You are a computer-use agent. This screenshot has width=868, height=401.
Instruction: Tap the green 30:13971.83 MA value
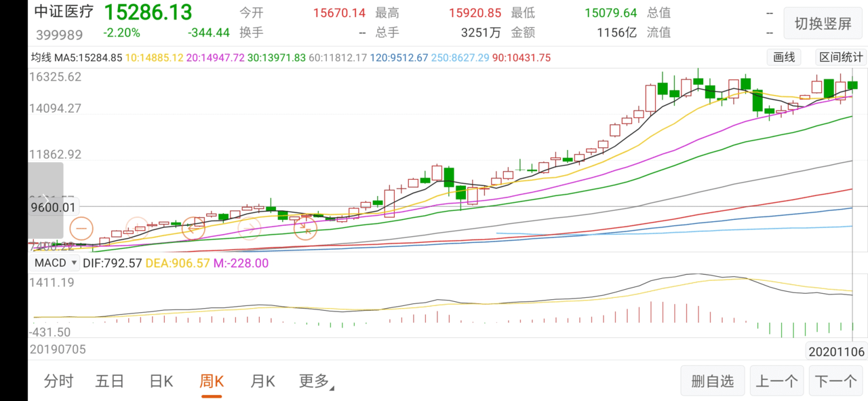(277, 58)
